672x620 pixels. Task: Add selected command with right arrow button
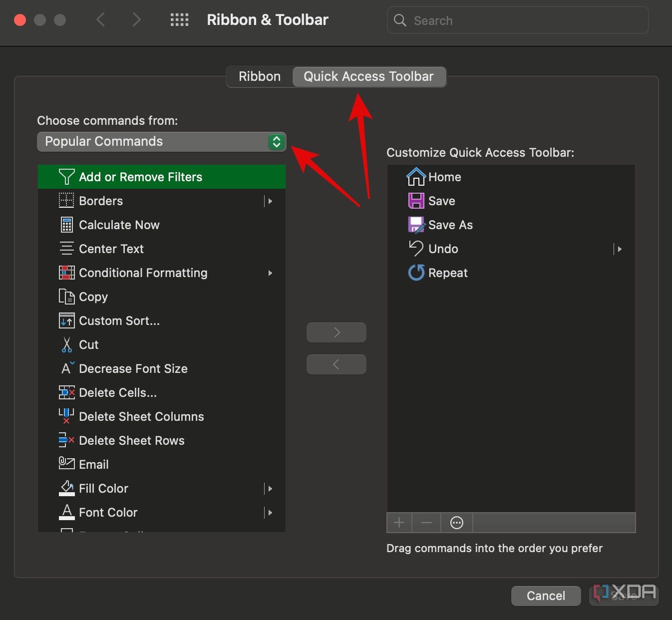(336, 332)
